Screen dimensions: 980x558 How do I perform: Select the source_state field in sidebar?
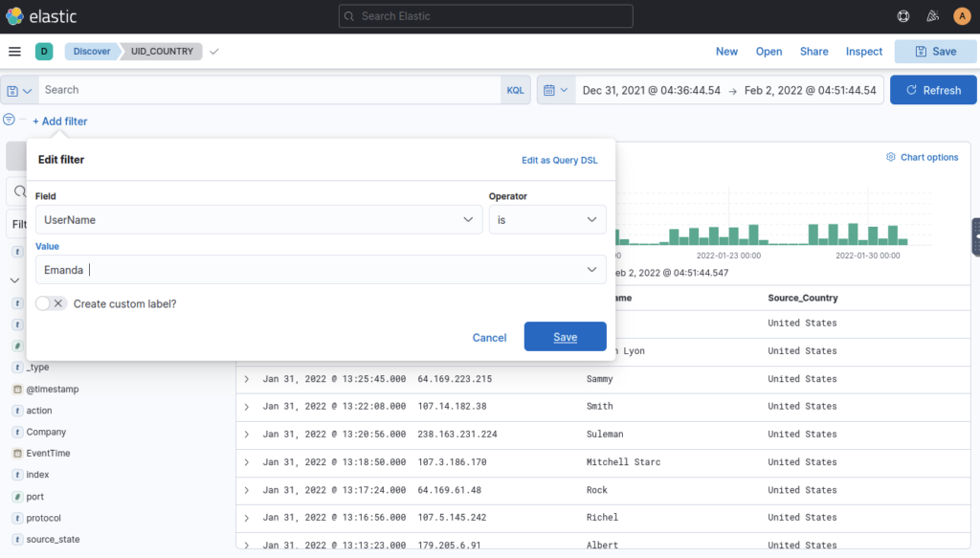(54, 539)
